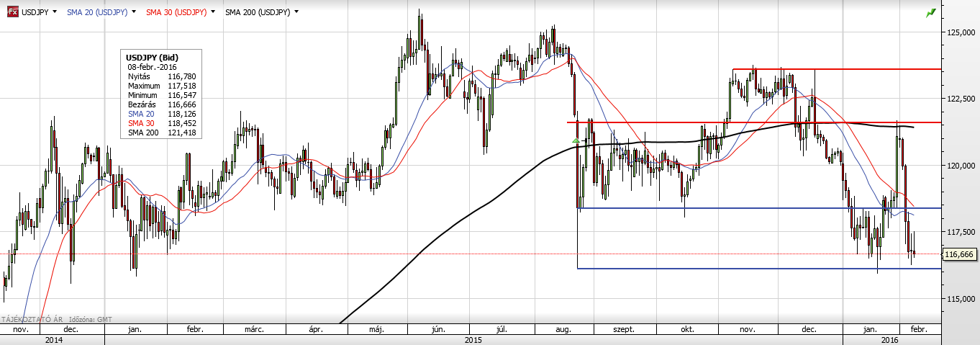Click the green arrow marker in August
The height and width of the screenshot is (345, 980).
tap(575, 140)
